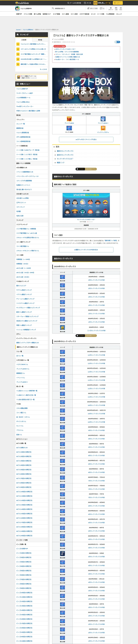
Task: Open 2月セレクトボックスの中身 link for 第258弾
Action: tap(96, 289)
